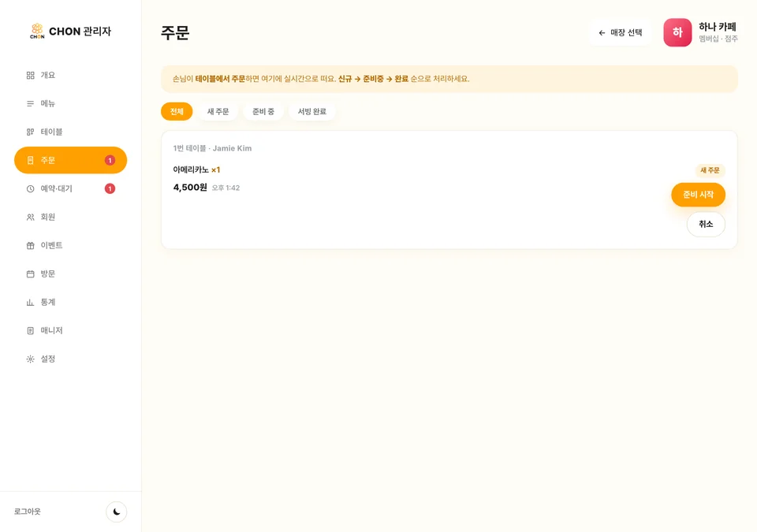Click the 개요 grid icon in the sidebar
The width and height of the screenshot is (757, 532).
[x=31, y=76]
